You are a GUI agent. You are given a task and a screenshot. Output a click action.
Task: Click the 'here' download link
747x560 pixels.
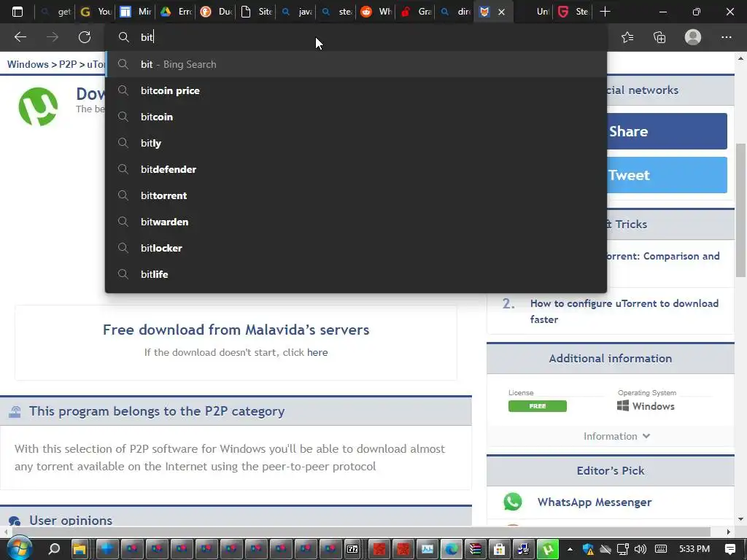coord(317,352)
